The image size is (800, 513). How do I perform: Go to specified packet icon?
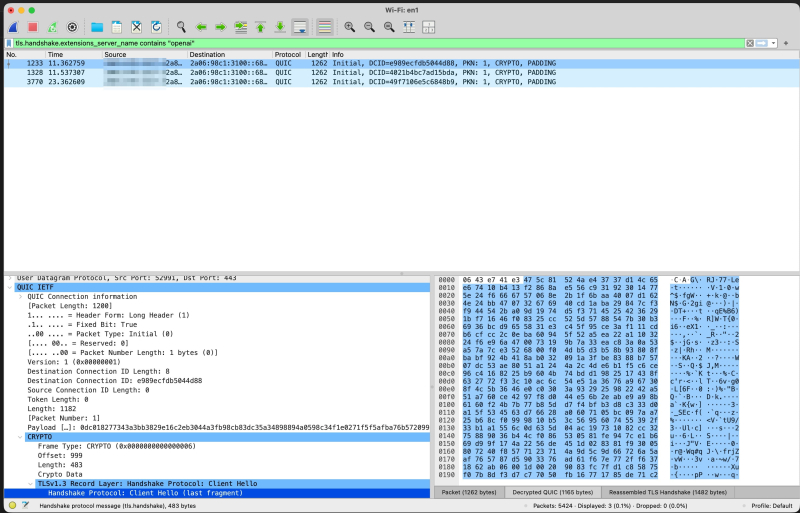(240, 27)
